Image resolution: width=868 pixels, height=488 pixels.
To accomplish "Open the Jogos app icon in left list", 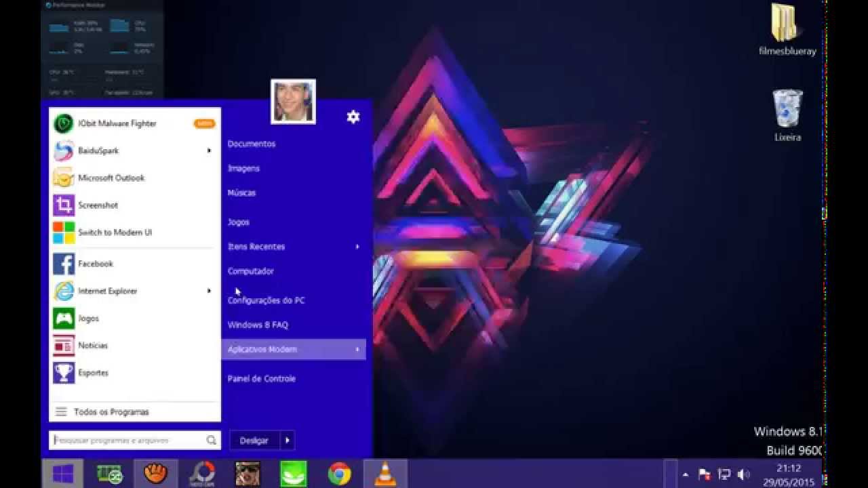I will pyautogui.click(x=64, y=318).
